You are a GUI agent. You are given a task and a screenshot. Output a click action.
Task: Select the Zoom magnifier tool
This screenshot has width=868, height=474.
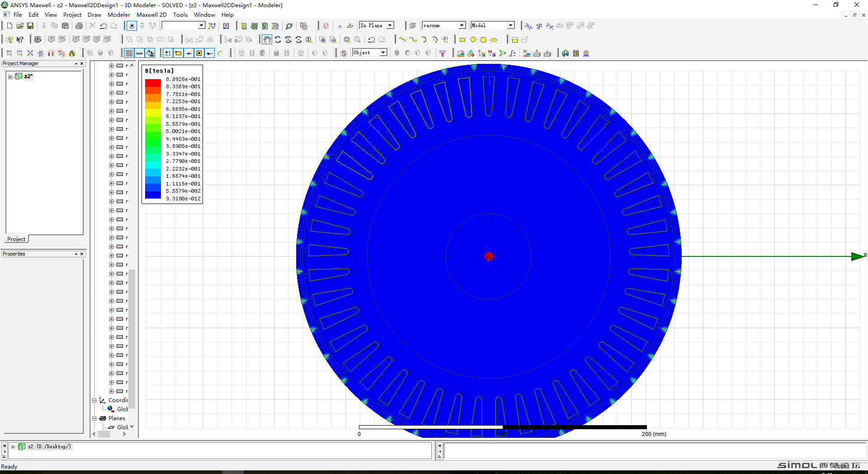point(309,40)
